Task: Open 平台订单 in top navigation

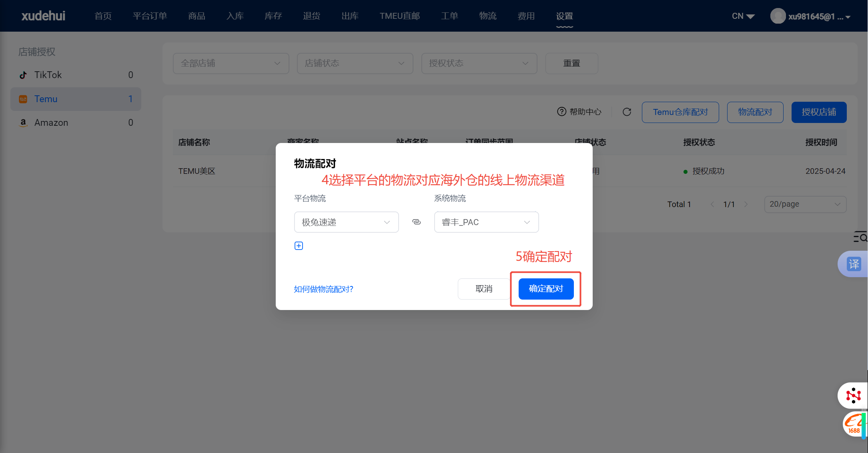Action: coord(150,16)
